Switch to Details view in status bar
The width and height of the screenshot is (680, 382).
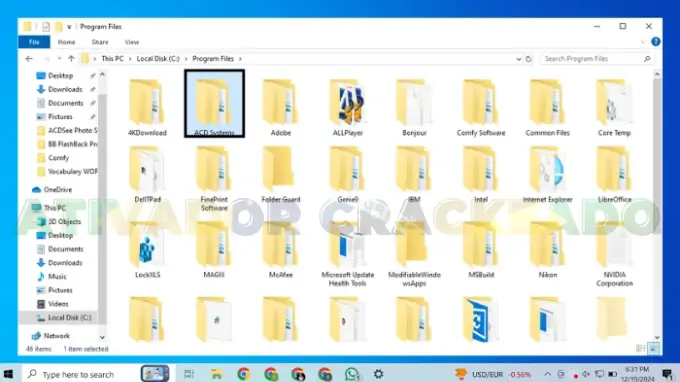pyautogui.click(x=641, y=349)
